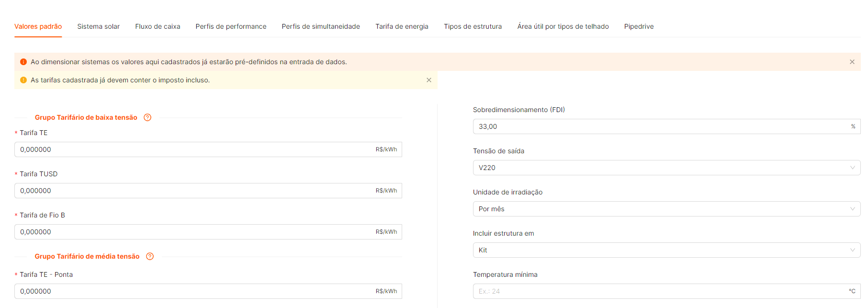Click the Temperatura mínima input field
868x308 pixels.
[x=661, y=291]
